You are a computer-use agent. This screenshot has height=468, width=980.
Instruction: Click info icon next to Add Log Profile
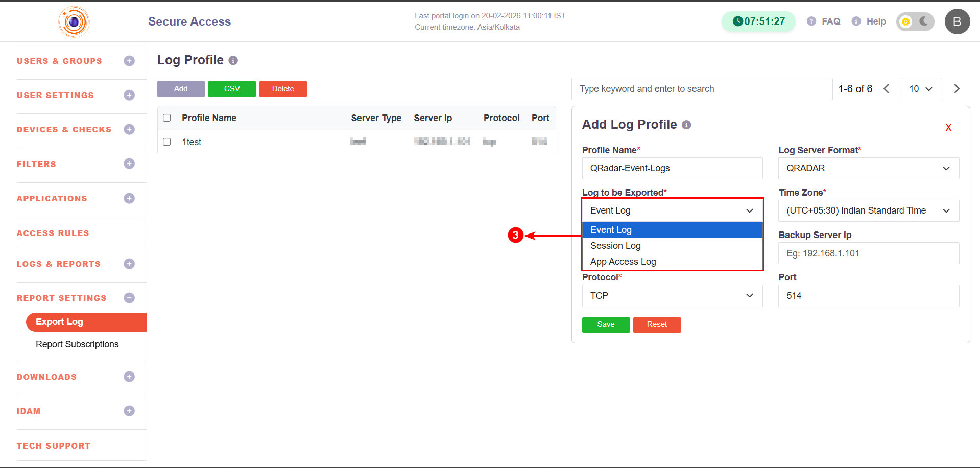[x=687, y=125]
